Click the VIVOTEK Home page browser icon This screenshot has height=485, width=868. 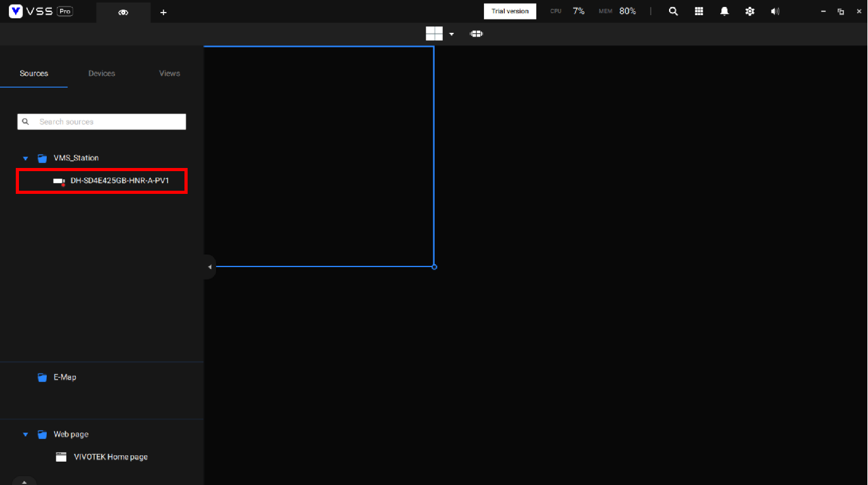[x=61, y=457]
